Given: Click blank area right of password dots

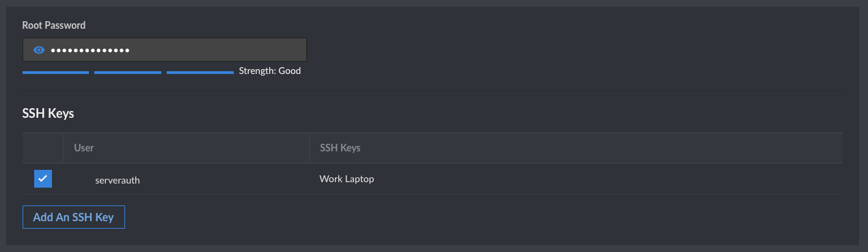Looking at the screenshot, I should click(217, 50).
